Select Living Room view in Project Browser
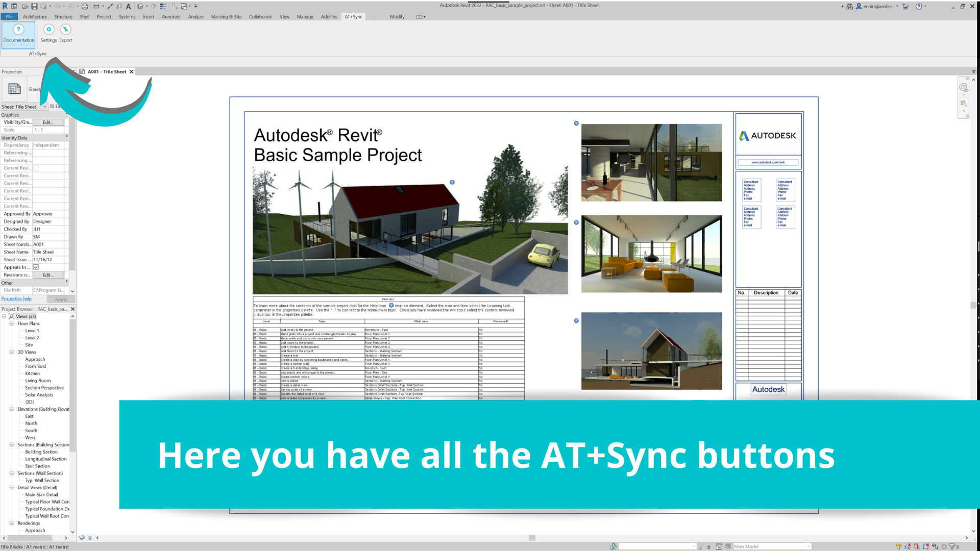Image resolution: width=980 pixels, height=551 pixels. point(38,381)
